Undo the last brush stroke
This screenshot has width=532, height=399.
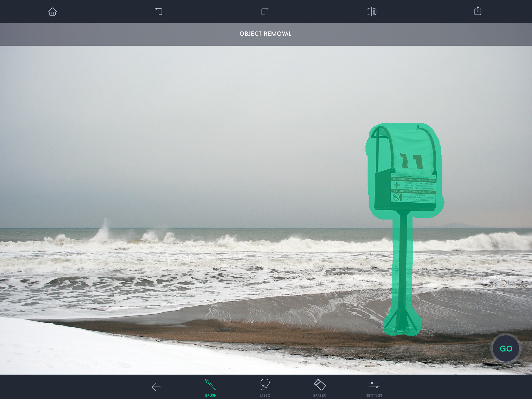(x=159, y=12)
